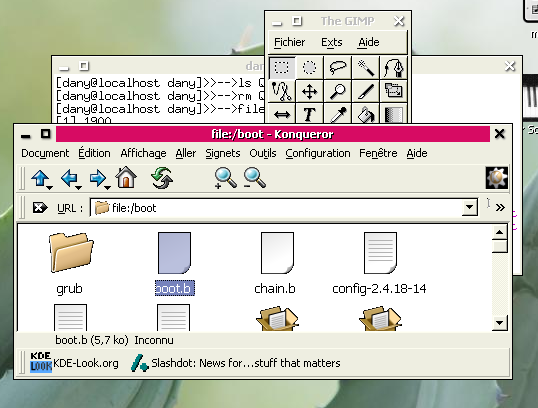Open the Outils menu
The width and height of the screenshot is (538, 408).
click(x=263, y=153)
